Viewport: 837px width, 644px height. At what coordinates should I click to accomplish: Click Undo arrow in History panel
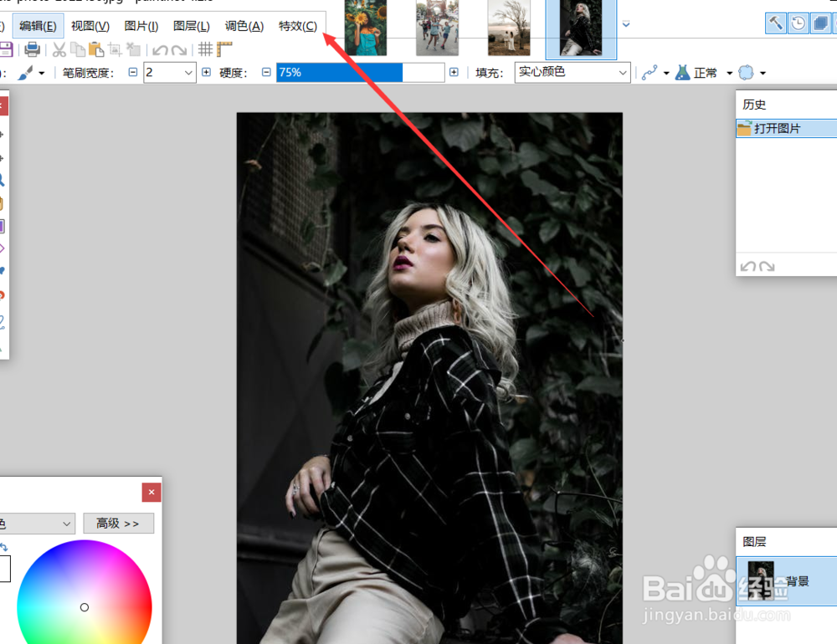tap(747, 266)
